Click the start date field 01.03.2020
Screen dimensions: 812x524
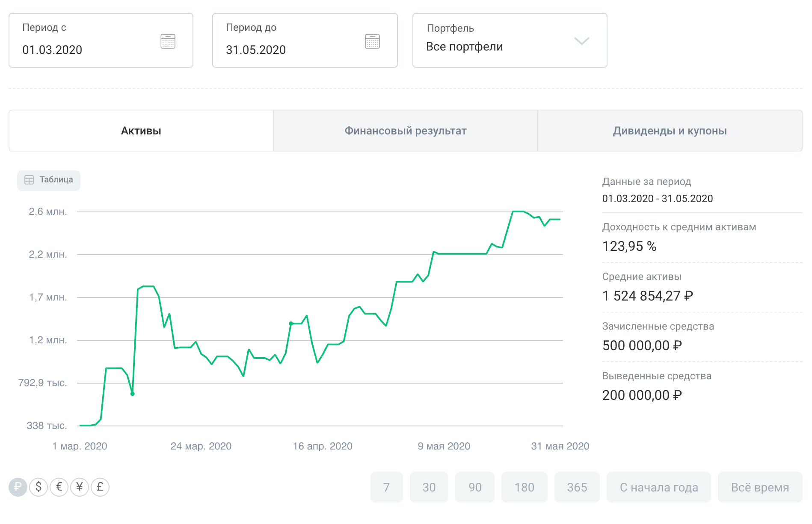click(x=52, y=50)
